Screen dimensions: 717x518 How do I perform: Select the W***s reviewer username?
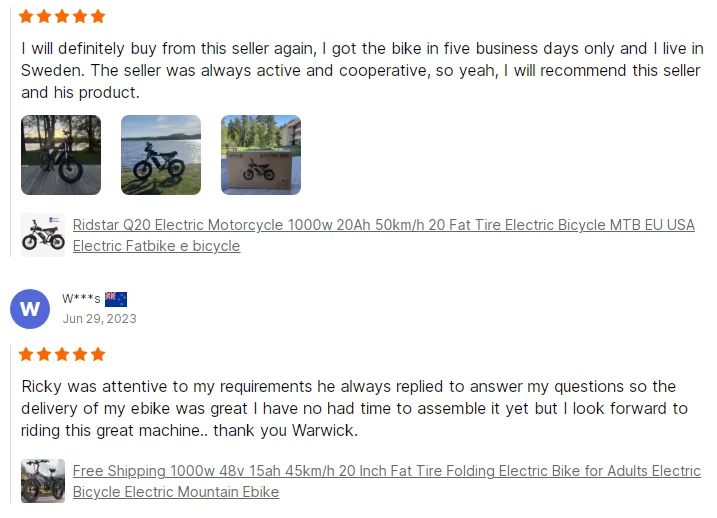81,299
